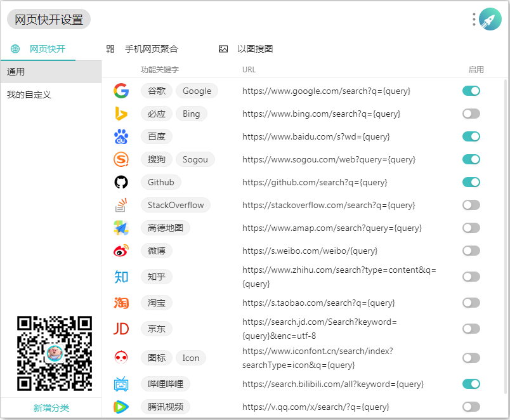Click the Taobao 淘 icon
The height and width of the screenshot is (420, 510).
121,303
